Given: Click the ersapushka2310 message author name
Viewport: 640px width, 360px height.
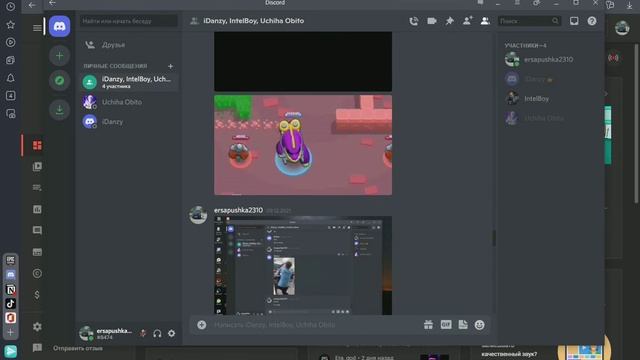Looking at the screenshot, I should [238, 210].
